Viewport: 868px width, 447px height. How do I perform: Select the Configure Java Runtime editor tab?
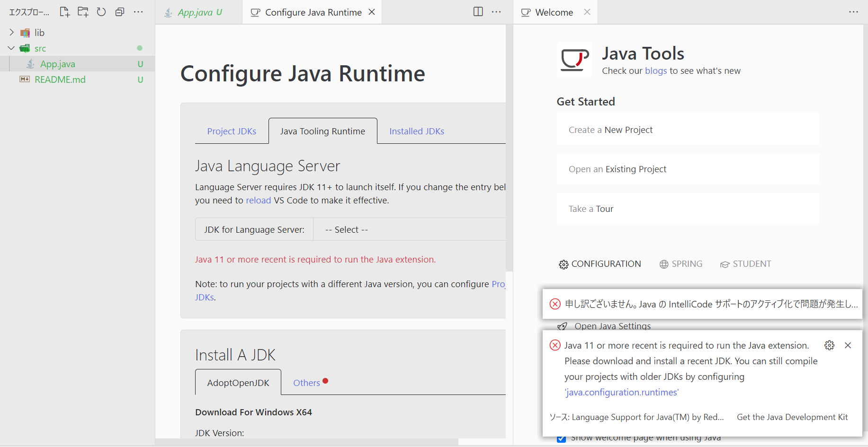tap(312, 12)
